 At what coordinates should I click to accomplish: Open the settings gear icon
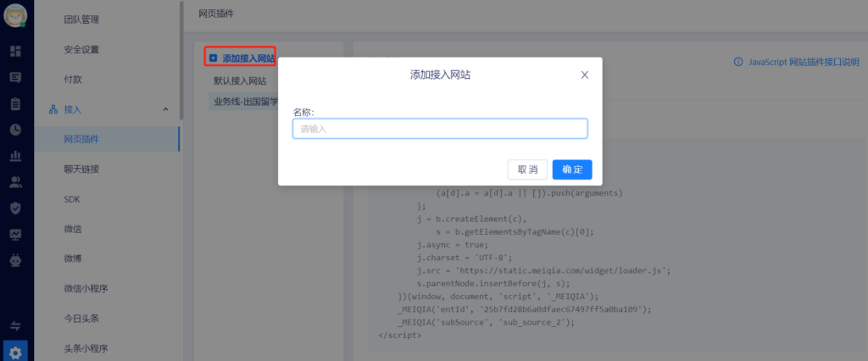click(x=15, y=352)
